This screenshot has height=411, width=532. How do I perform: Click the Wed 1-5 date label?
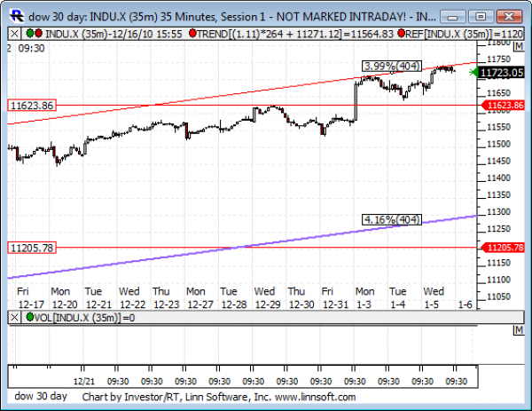click(x=434, y=298)
